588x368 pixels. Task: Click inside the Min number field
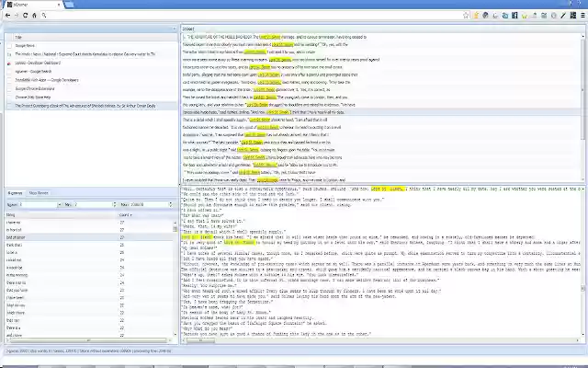click(x=93, y=204)
